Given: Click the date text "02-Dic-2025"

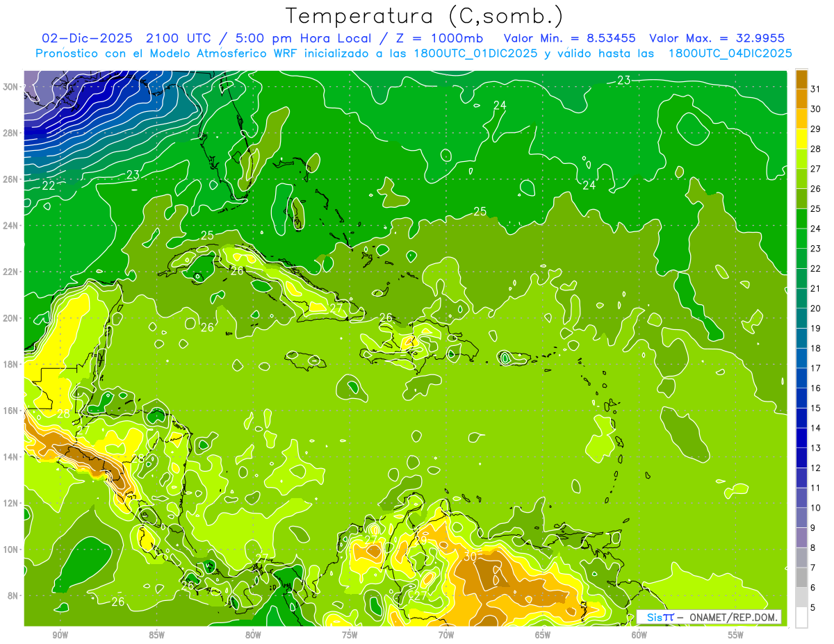Looking at the screenshot, I should click(x=88, y=38).
